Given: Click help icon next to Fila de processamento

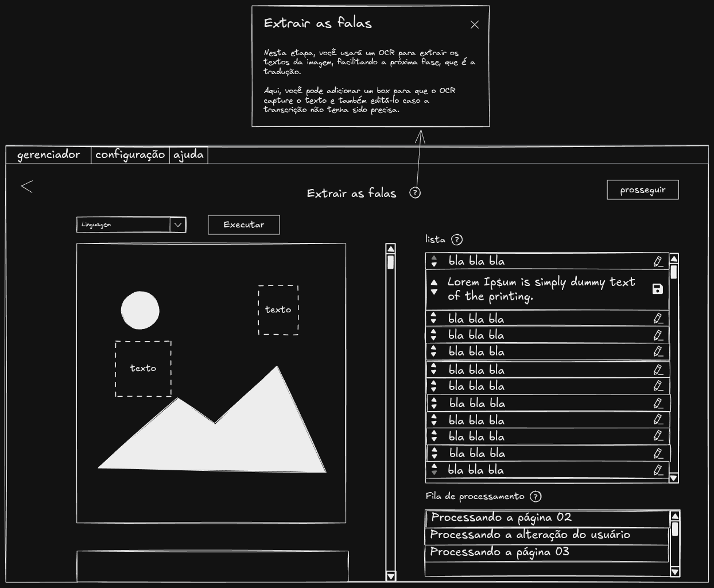Looking at the screenshot, I should [x=535, y=497].
